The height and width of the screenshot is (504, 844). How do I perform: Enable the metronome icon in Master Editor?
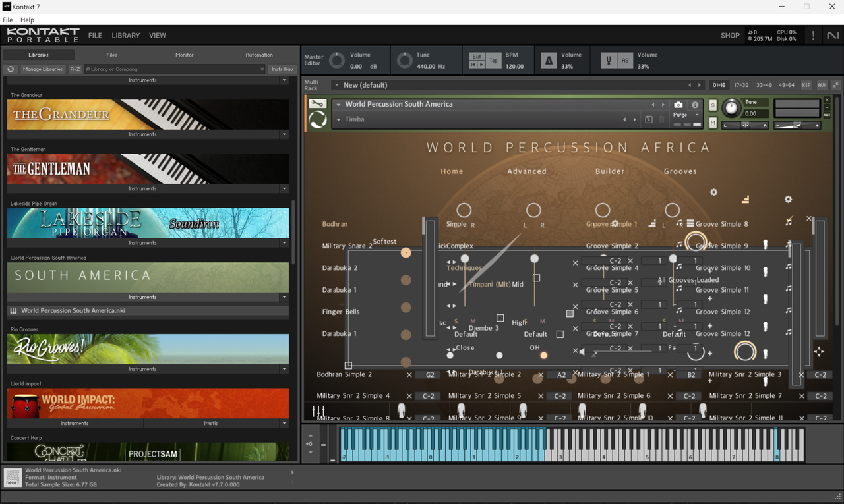[549, 61]
